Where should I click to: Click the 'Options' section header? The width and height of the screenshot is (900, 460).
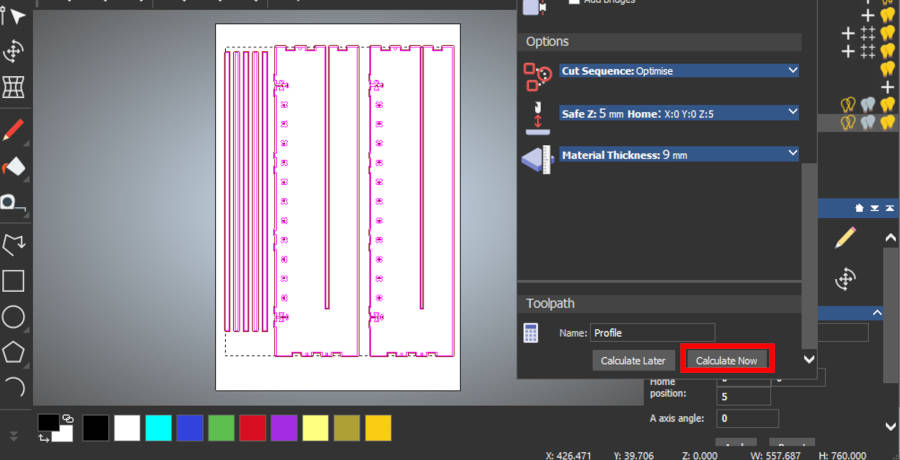[664, 42]
